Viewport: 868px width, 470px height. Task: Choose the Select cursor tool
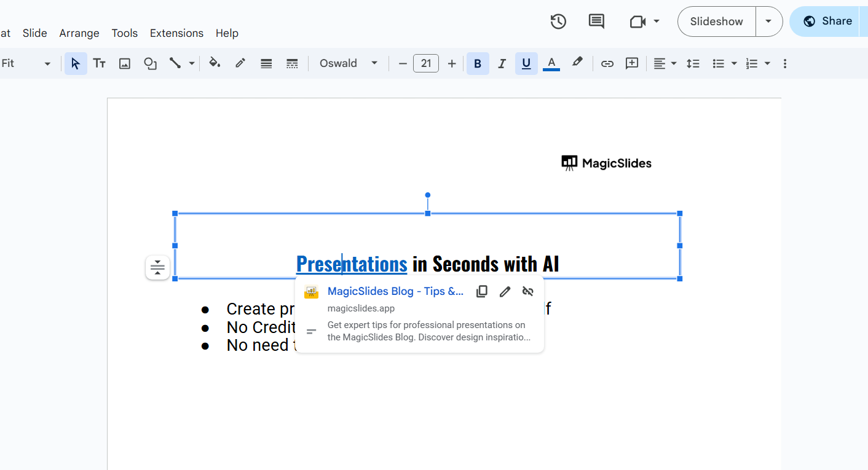[76, 63]
